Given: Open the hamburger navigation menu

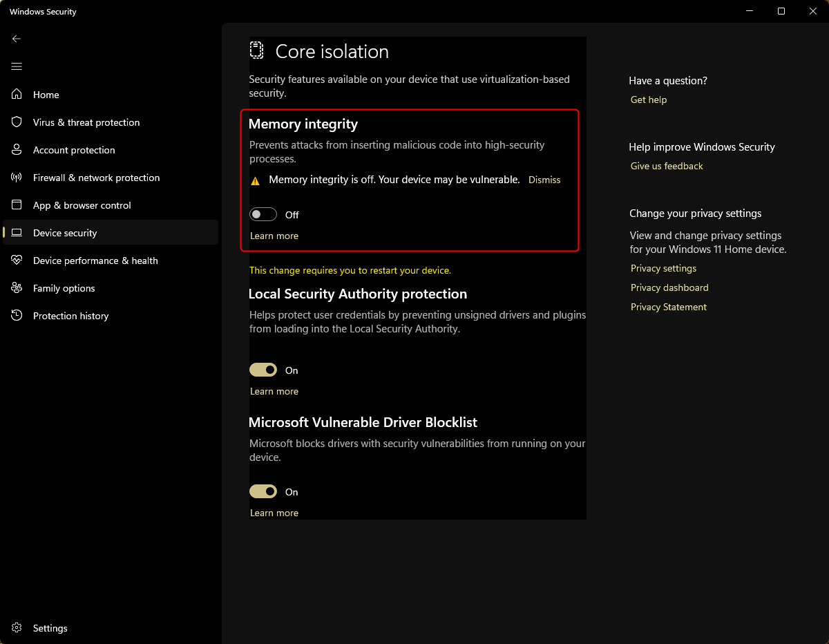Looking at the screenshot, I should click(x=17, y=66).
